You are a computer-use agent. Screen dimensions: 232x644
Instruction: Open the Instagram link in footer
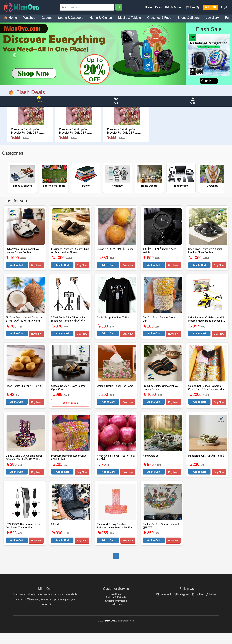[182, 594]
